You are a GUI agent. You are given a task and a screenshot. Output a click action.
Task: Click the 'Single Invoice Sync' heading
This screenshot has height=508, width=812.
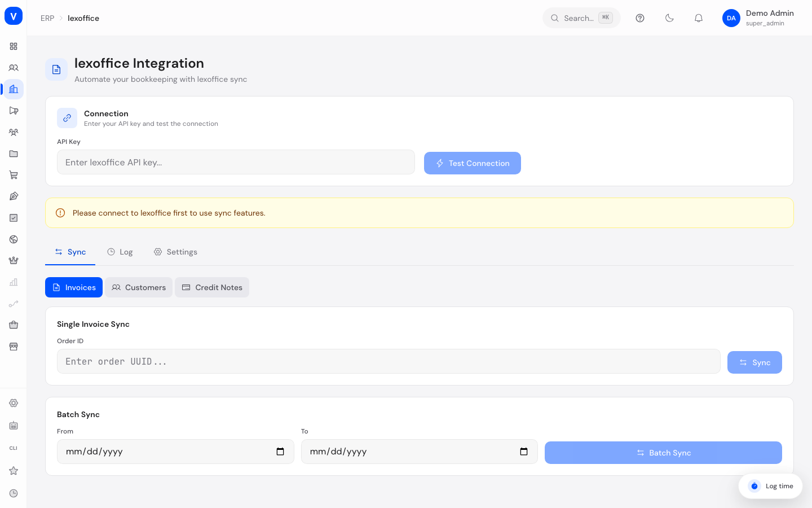pos(93,324)
